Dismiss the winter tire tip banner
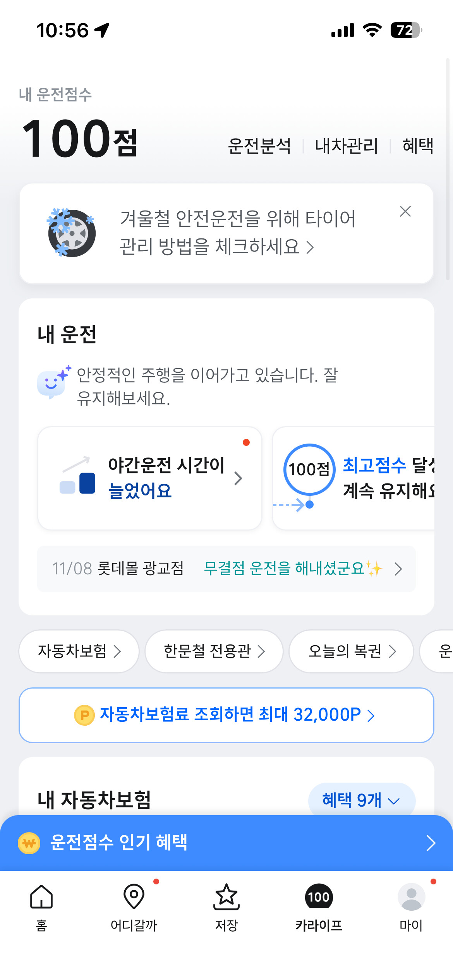Screen dimensions: 453x980 click(405, 211)
